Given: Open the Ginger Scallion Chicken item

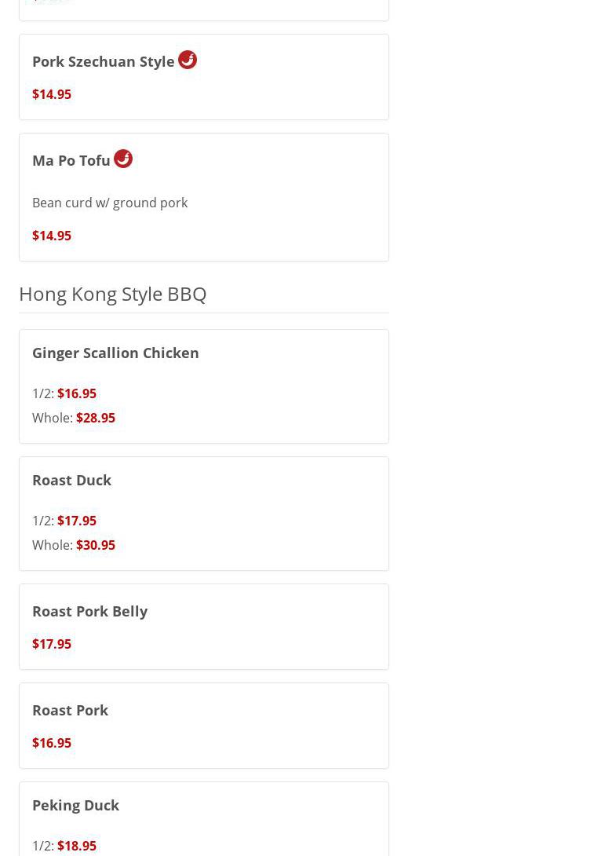Looking at the screenshot, I should pyautogui.click(x=115, y=353).
